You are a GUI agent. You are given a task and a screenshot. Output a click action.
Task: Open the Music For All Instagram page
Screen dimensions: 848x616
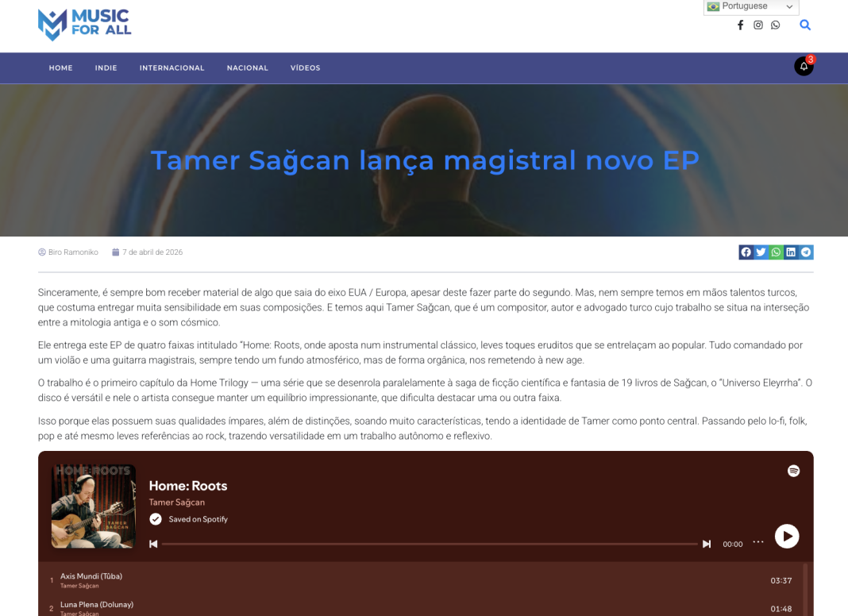(757, 25)
